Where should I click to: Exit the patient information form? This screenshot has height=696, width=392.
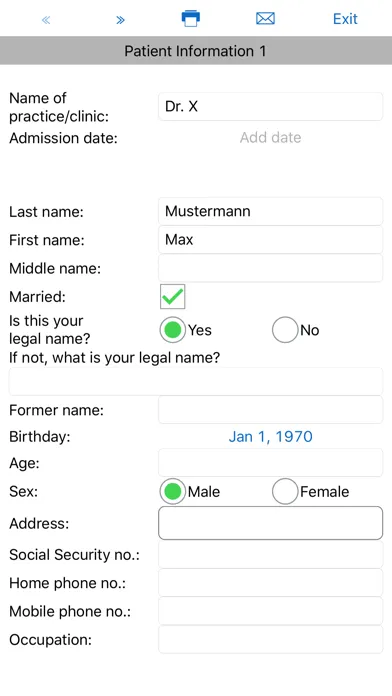(x=345, y=19)
